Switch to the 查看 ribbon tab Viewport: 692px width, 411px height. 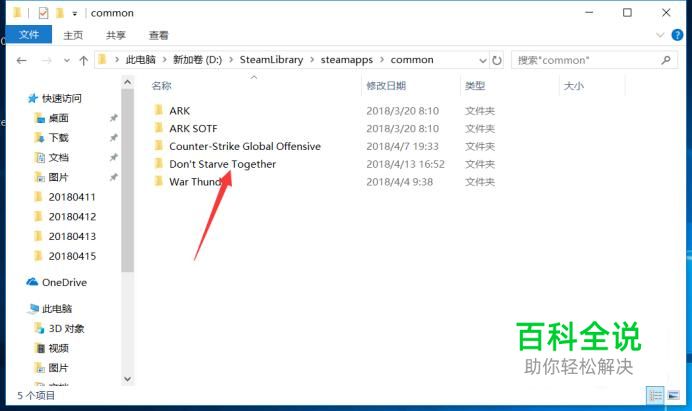pyautogui.click(x=158, y=35)
